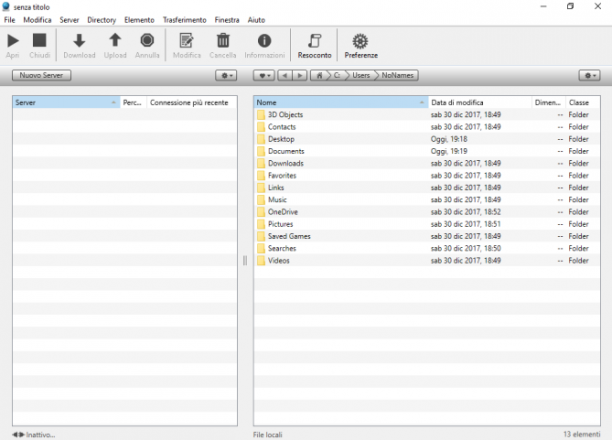Click the Nuovo Server button
This screenshot has width=612, height=440.
(41, 75)
